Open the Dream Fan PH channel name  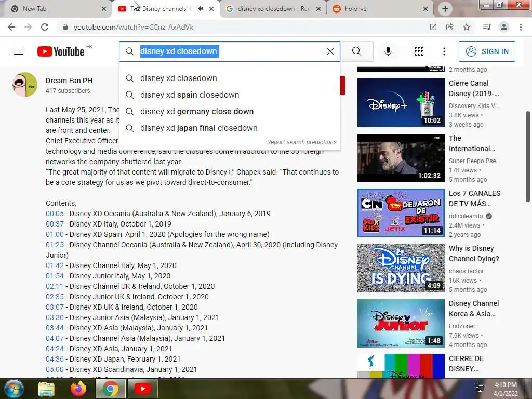69,81
